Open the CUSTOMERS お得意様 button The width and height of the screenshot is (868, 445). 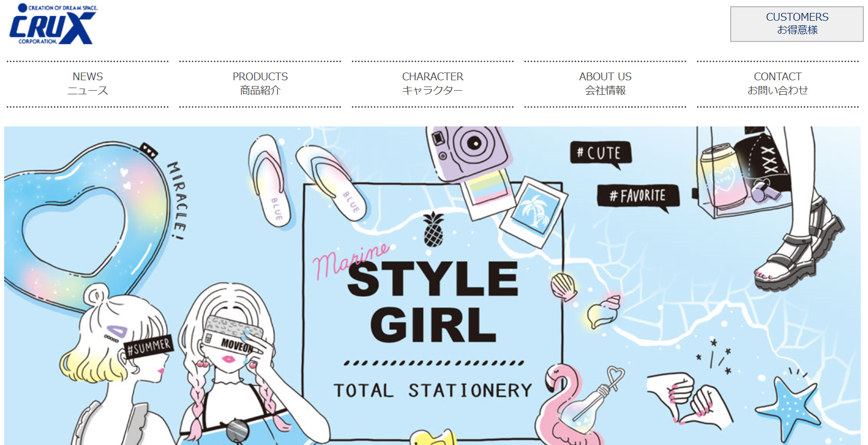(796, 24)
